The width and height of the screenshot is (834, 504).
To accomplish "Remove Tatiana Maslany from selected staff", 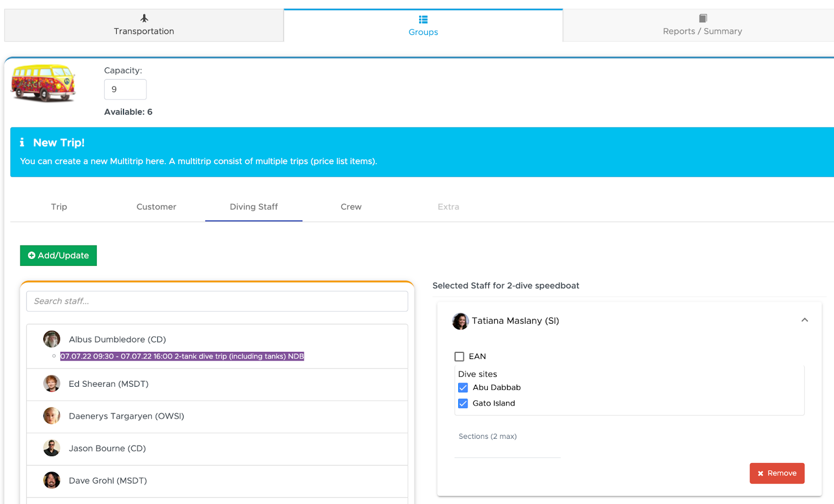I will pyautogui.click(x=777, y=473).
